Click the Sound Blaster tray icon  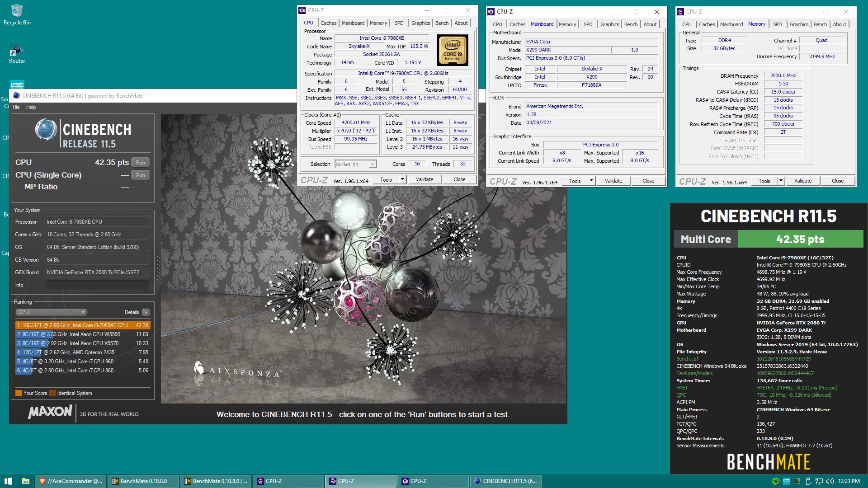[787, 481]
